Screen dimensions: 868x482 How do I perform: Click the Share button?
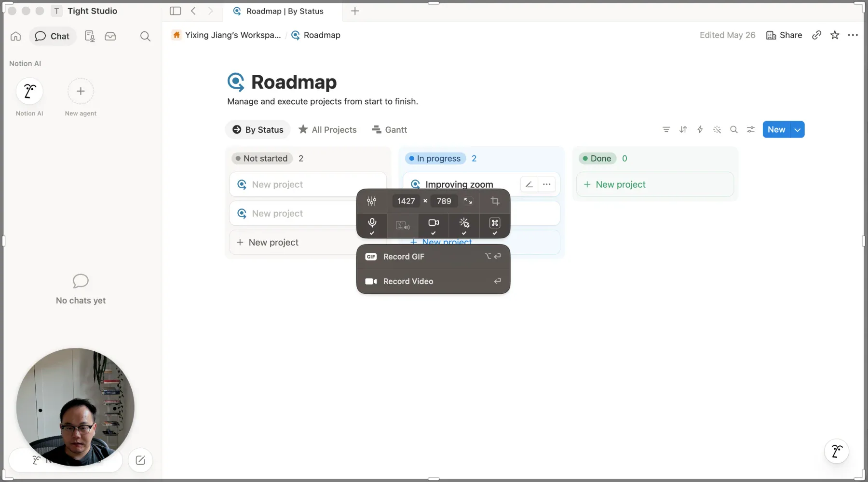point(784,35)
